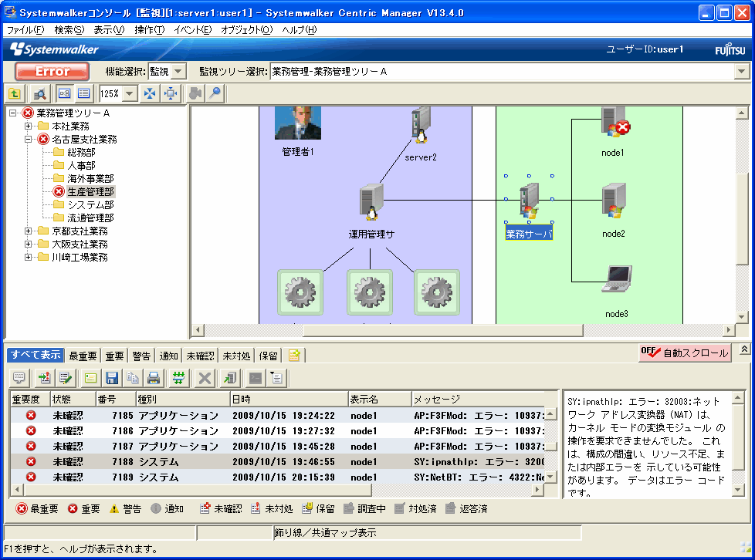Switch to list view display icon
Screen dimensions: 755x560
[84, 93]
